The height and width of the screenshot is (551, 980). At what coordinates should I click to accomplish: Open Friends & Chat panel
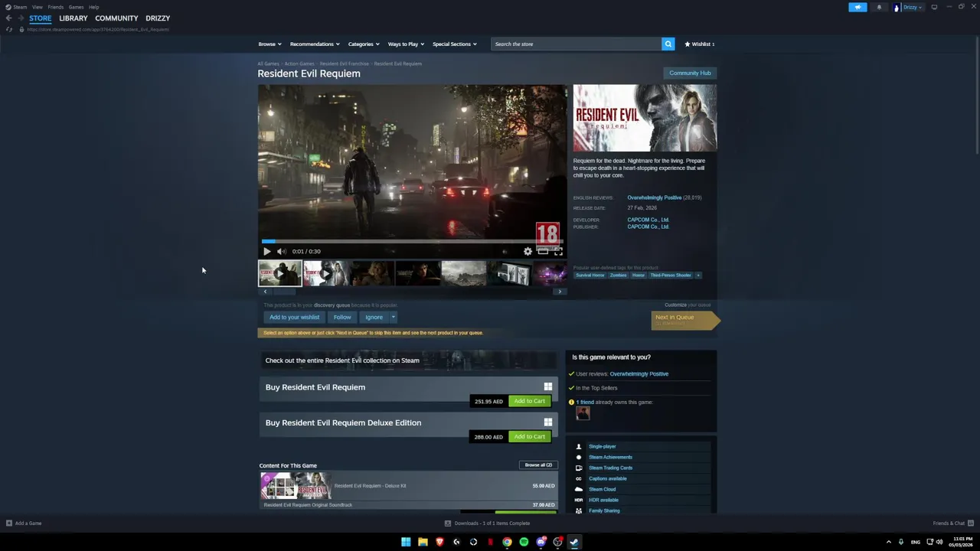(x=953, y=523)
